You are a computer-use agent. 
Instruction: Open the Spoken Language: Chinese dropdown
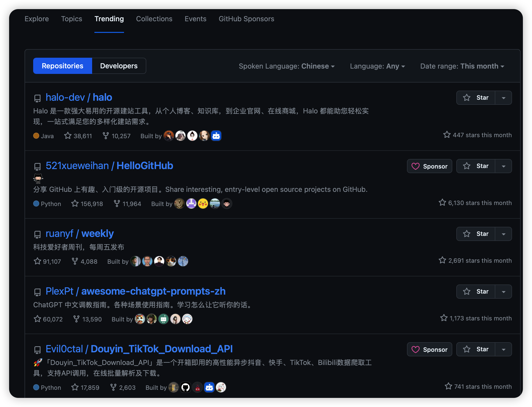pyautogui.click(x=287, y=66)
